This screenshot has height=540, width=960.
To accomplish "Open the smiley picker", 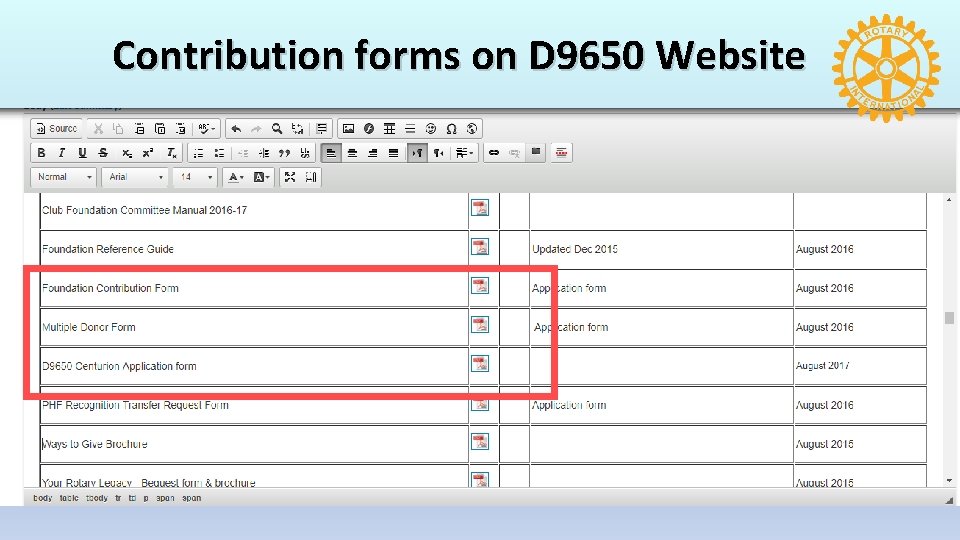I will coord(431,129).
